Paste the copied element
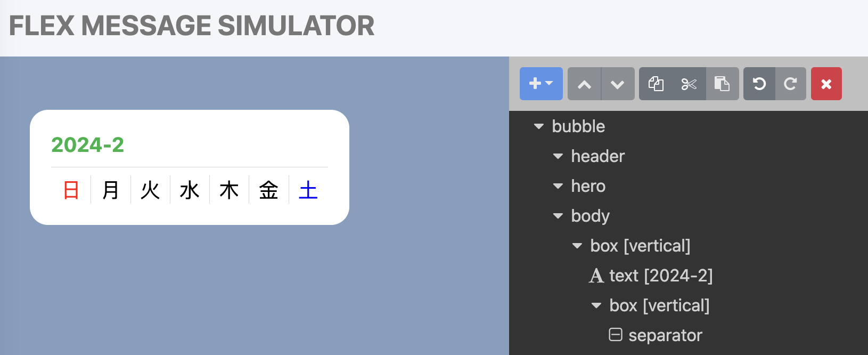The image size is (868, 355). pyautogui.click(x=722, y=84)
